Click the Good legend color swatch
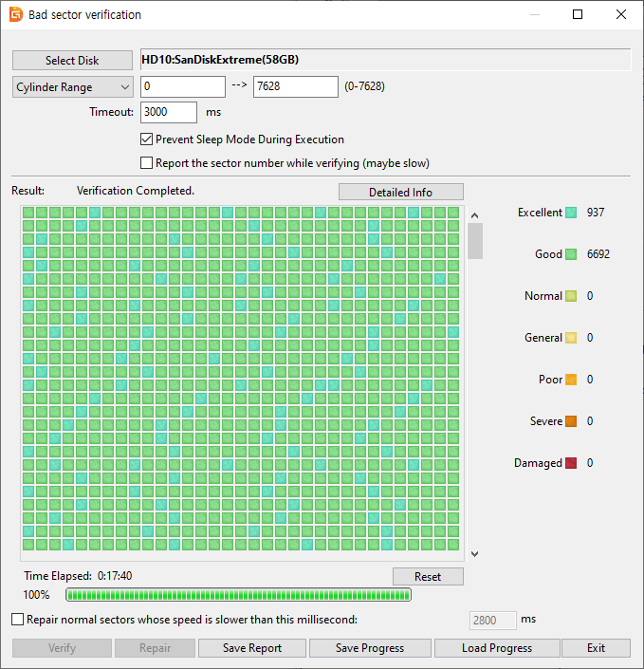Screen dimensions: 644x669 [571, 254]
